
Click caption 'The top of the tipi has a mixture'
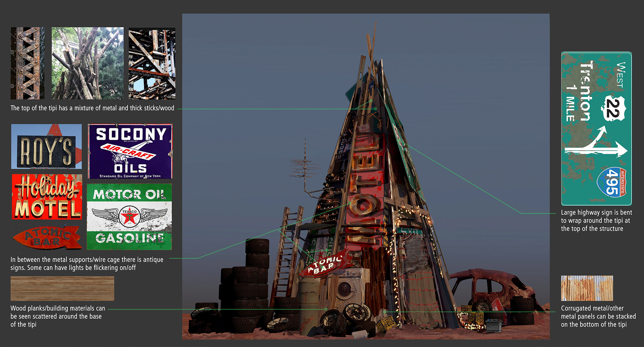92,108
